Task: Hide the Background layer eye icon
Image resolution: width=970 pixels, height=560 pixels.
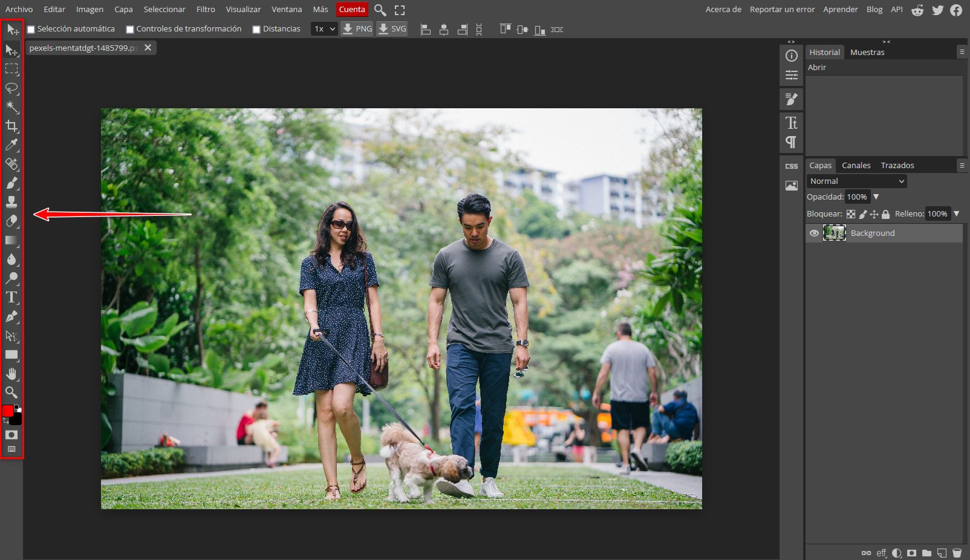Action: [814, 233]
